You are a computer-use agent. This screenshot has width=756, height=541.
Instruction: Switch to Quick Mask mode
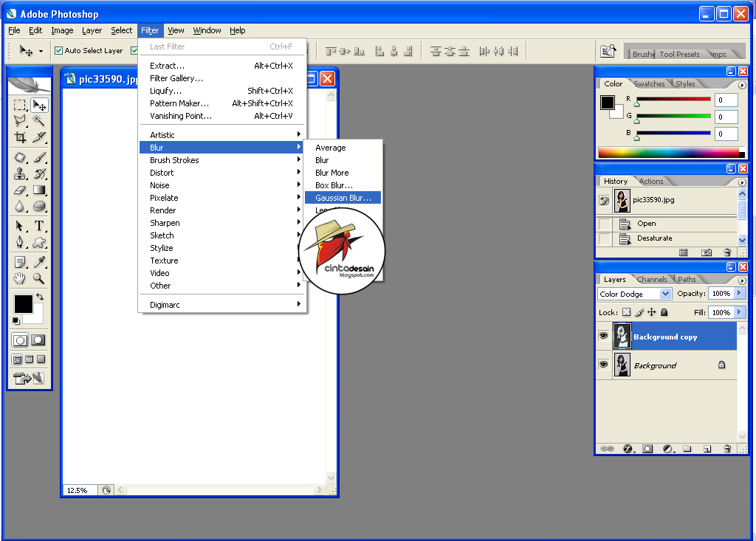(x=38, y=340)
